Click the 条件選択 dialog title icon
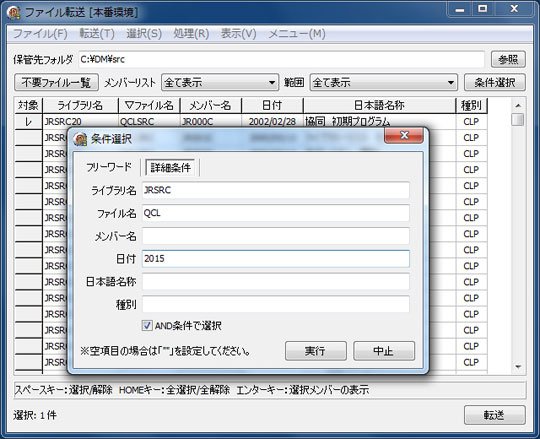540x439 pixels. 80,139
